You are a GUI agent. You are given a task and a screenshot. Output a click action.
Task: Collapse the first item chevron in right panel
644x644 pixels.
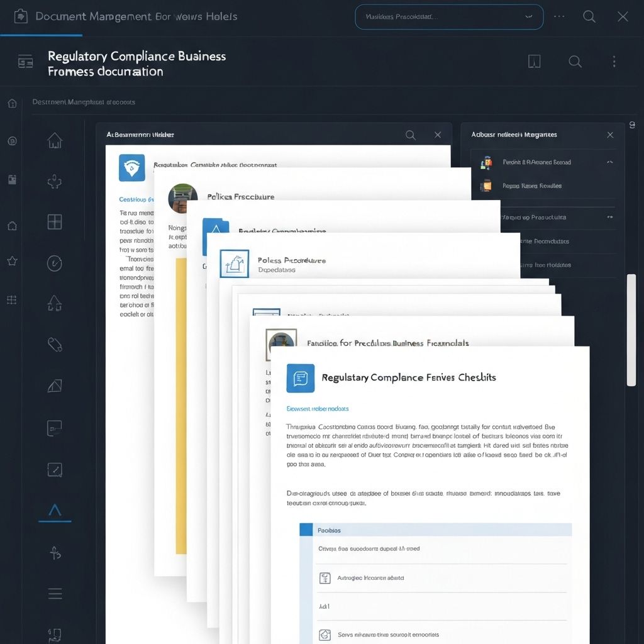[609, 162]
